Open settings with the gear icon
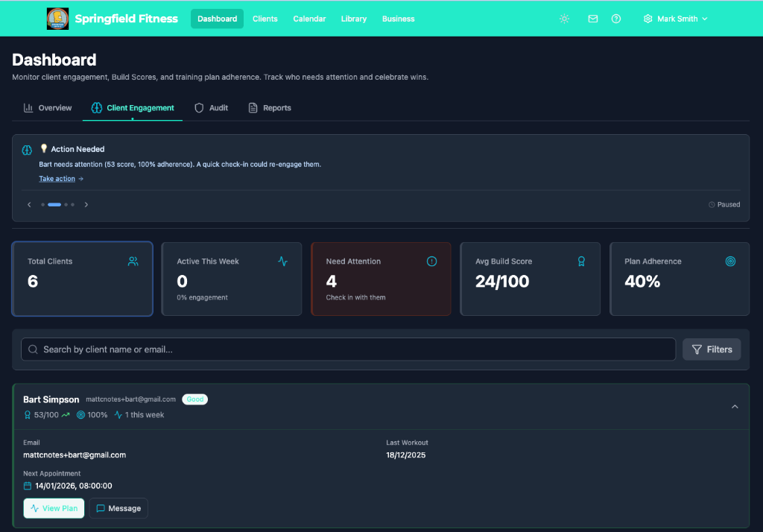Image resolution: width=763 pixels, height=532 pixels. click(x=647, y=19)
